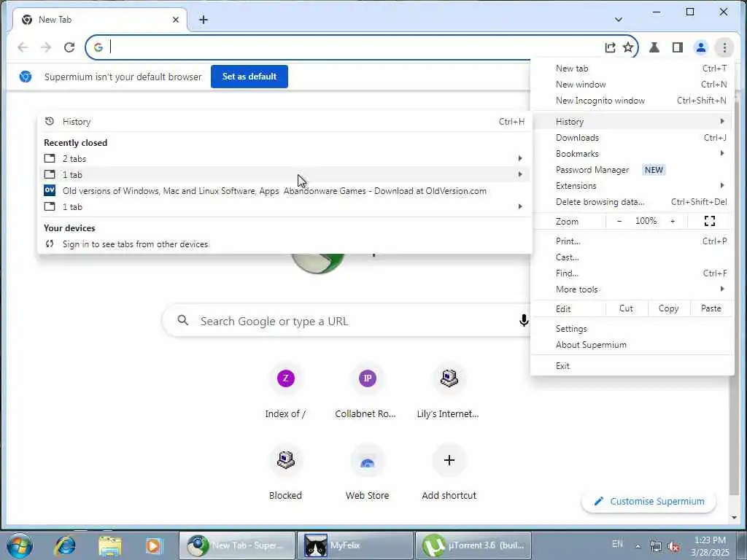Toggle fullscreen icon in Zoom row

[709, 221]
